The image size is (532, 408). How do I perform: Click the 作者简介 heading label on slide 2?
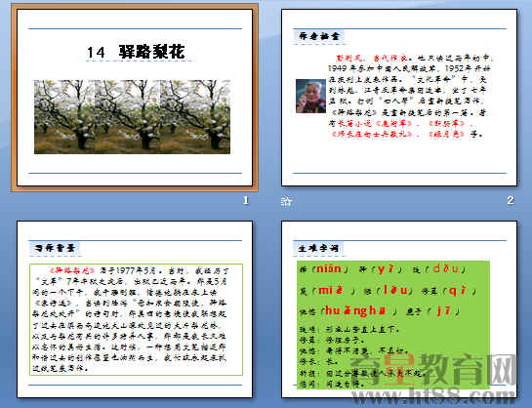coord(319,36)
